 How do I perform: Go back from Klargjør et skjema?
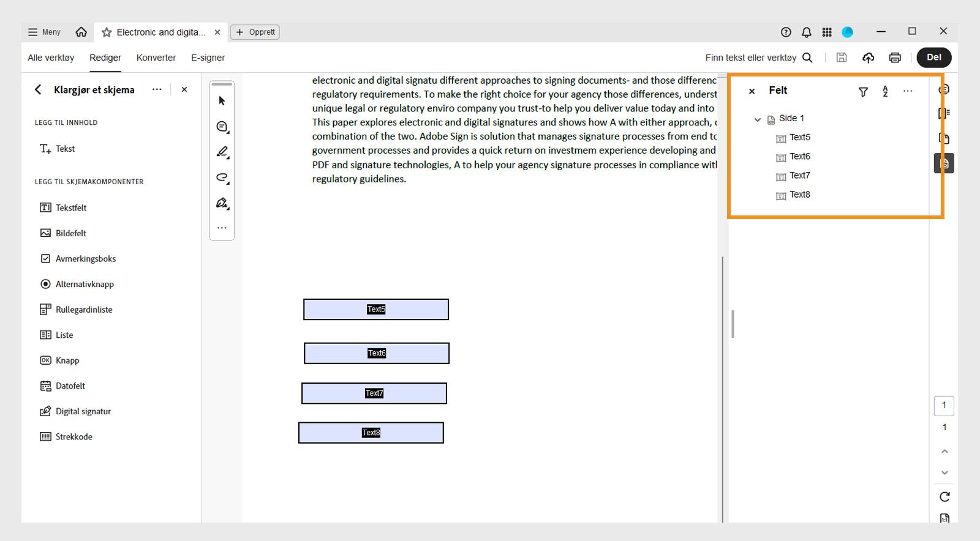(x=38, y=89)
